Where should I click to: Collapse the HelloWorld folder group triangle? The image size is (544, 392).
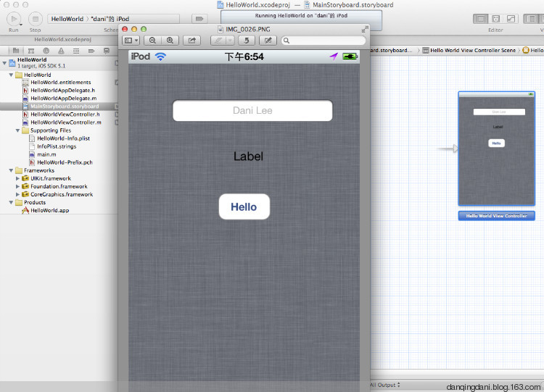coord(11,75)
